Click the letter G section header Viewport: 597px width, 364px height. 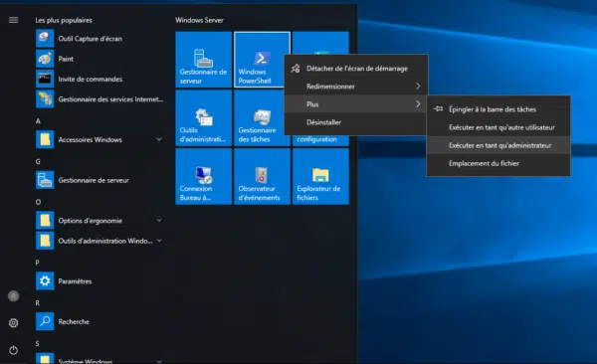pos(38,161)
